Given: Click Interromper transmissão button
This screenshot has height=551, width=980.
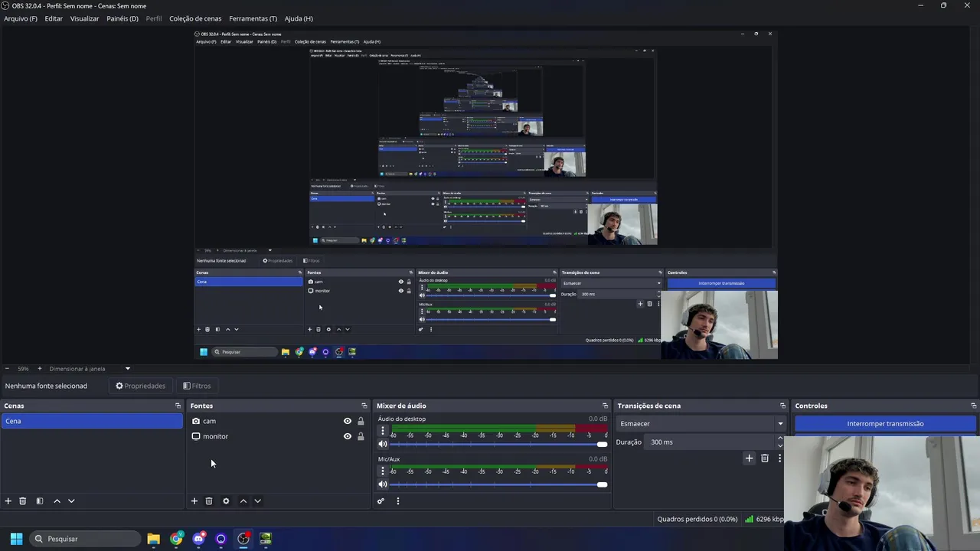Looking at the screenshot, I should coord(885,424).
